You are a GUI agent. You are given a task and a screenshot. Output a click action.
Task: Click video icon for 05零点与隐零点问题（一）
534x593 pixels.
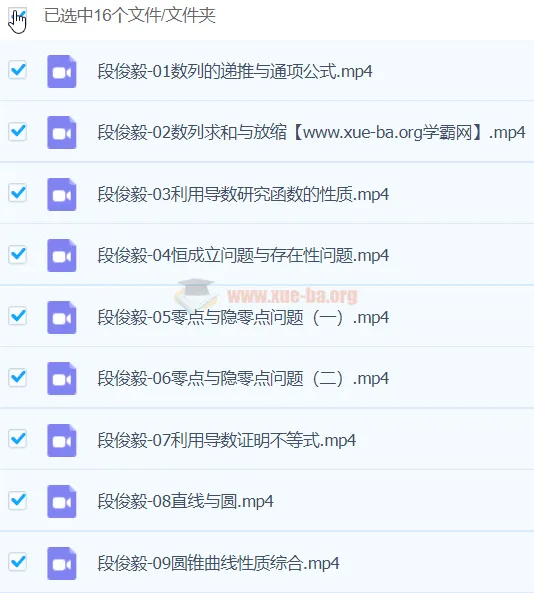pos(62,318)
